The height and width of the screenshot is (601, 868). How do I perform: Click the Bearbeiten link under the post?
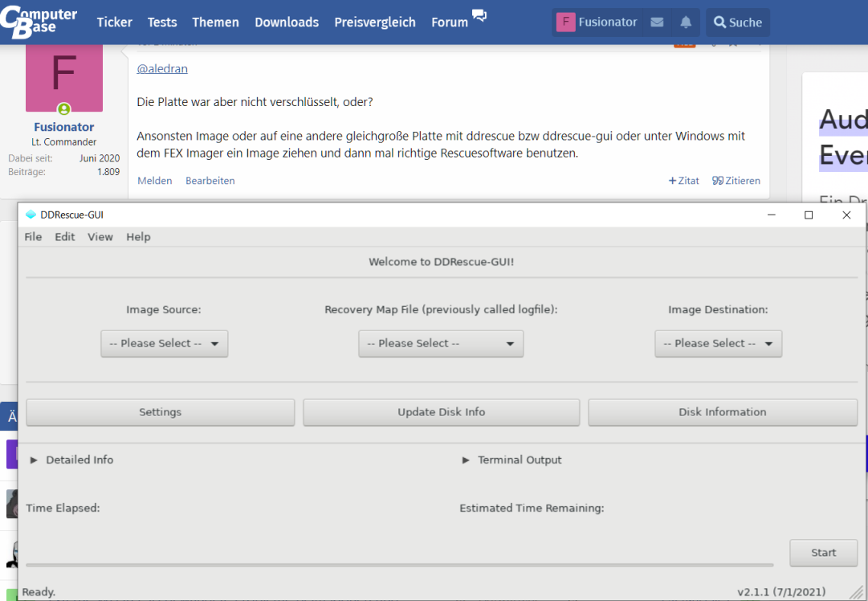[x=210, y=181]
